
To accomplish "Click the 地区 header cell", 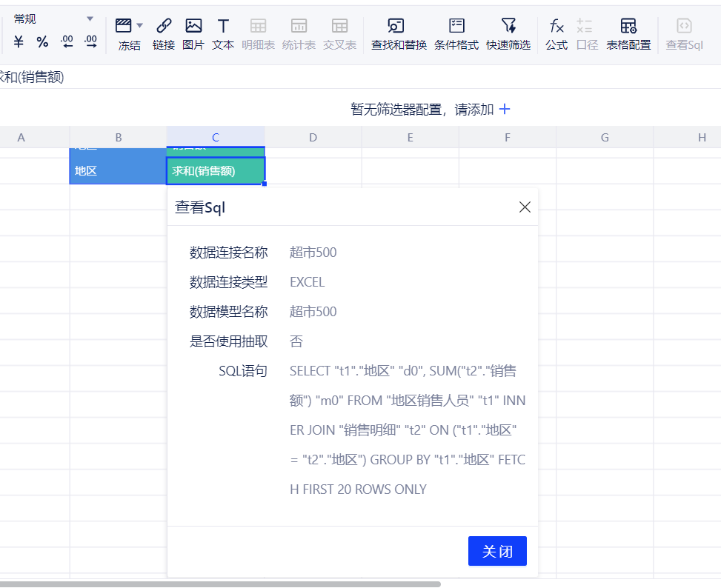I will coord(118,170).
